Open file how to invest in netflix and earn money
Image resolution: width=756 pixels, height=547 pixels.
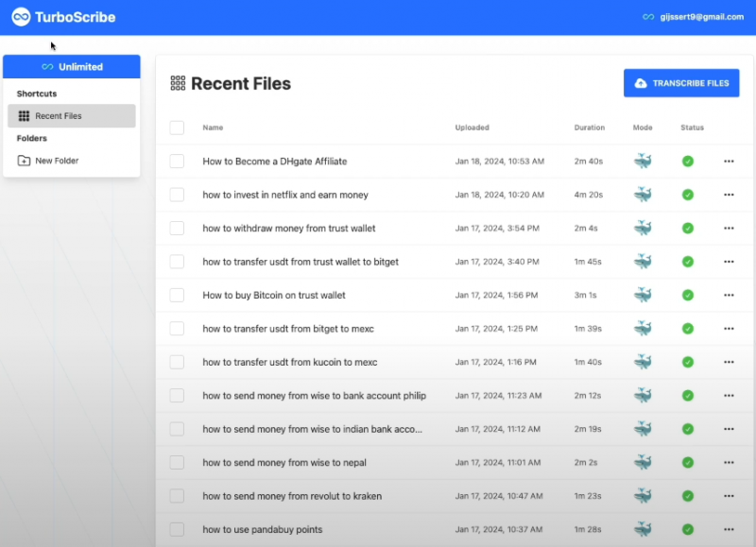point(285,195)
